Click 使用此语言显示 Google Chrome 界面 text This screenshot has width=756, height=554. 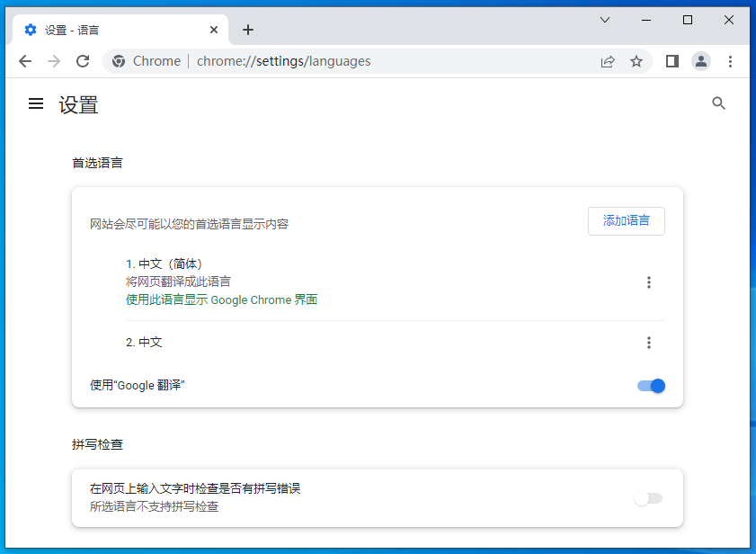click(222, 299)
